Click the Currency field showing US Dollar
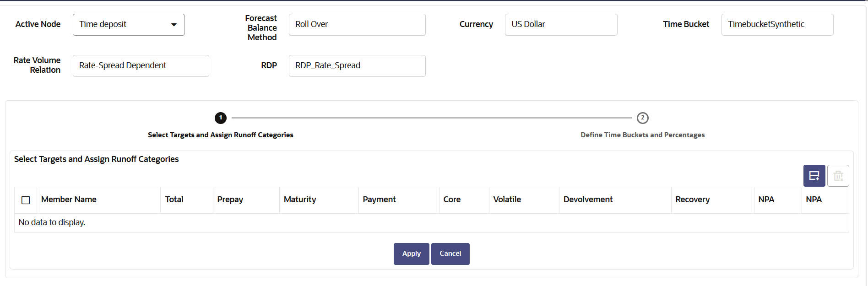868x286 pixels. (x=561, y=25)
